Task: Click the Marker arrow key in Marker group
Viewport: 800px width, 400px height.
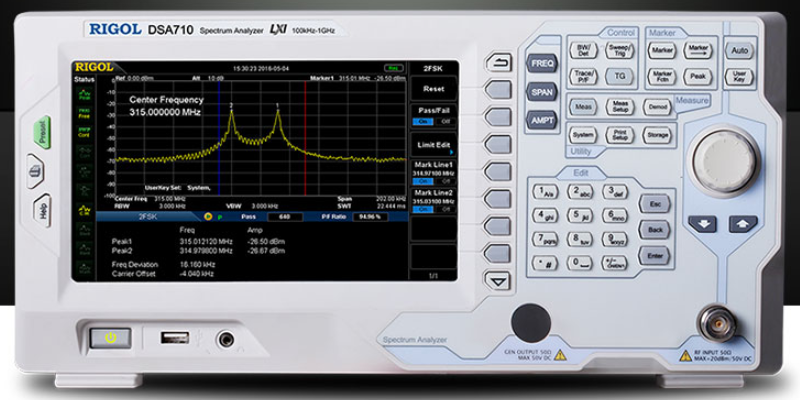Action: click(697, 50)
